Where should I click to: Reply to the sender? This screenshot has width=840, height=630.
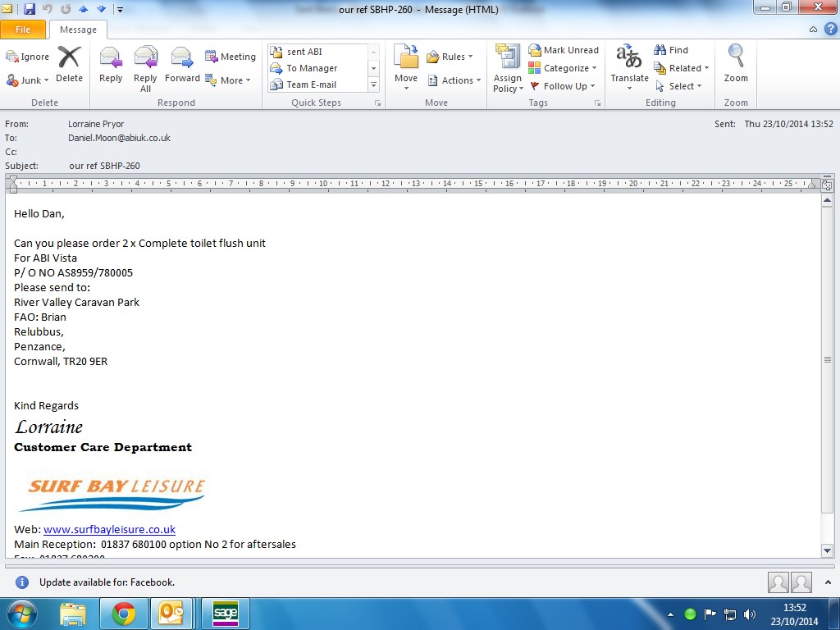coord(111,64)
